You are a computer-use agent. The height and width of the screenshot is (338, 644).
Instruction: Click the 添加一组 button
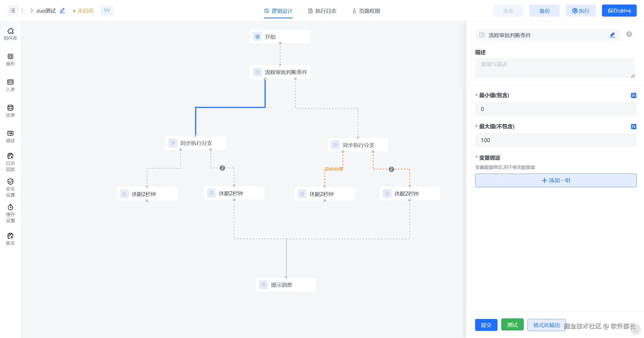[555, 180]
